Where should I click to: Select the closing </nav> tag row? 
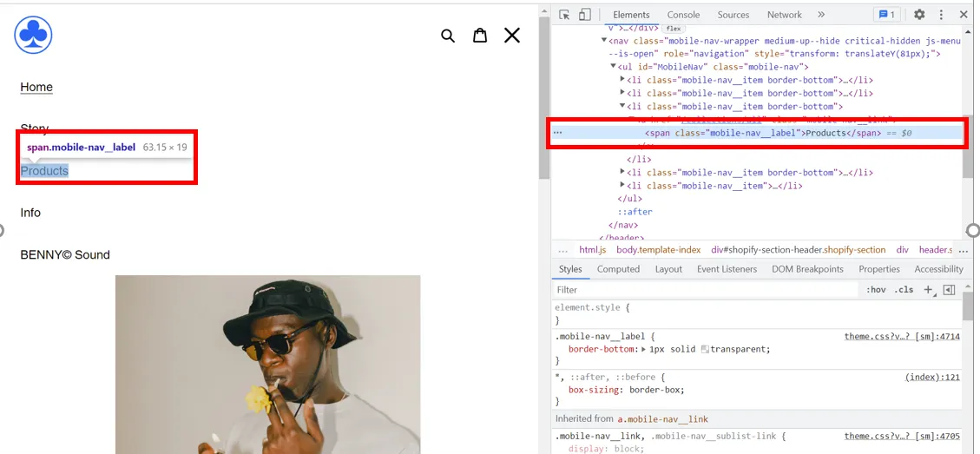[623, 225]
